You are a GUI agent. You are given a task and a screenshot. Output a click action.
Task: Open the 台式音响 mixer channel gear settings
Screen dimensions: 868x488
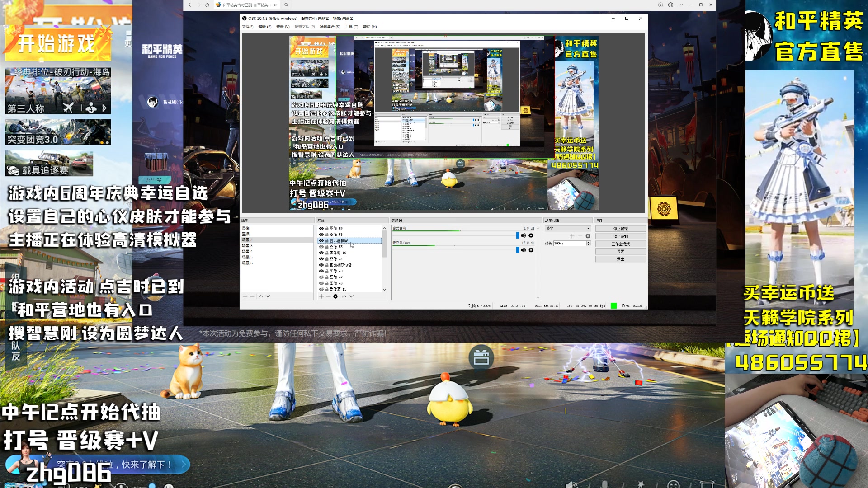[531, 235]
